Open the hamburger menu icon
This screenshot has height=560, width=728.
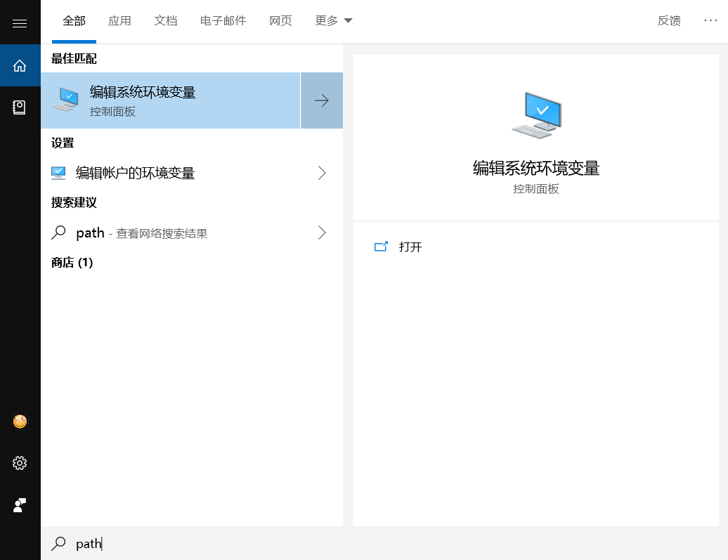tap(20, 23)
